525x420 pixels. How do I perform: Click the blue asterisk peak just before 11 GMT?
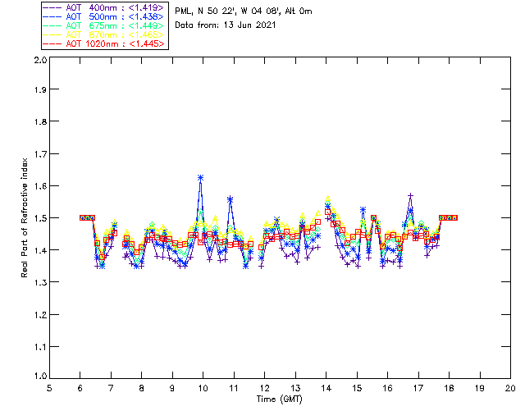point(230,199)
